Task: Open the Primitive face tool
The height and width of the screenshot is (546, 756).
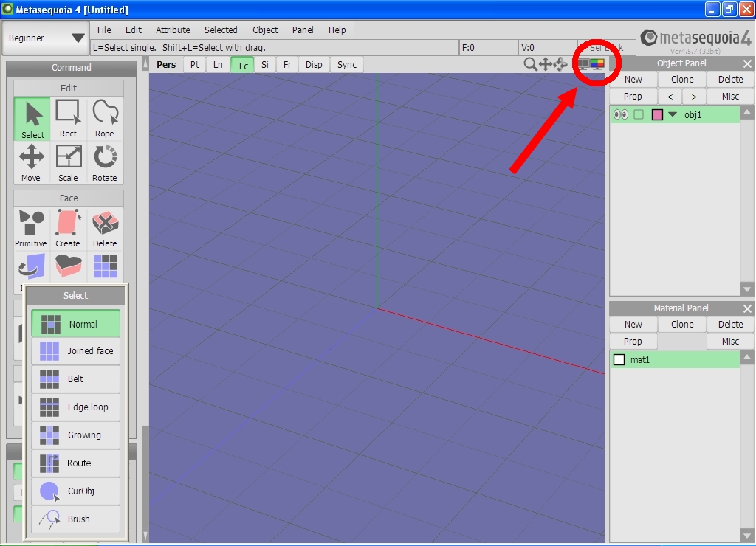Action: tap(31, 229)
